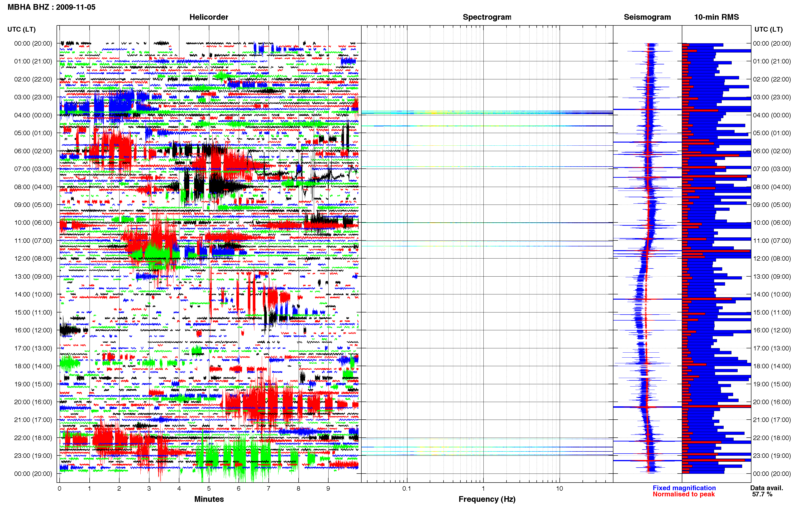The image size is (812, 508).
Task: Select the Helicorder panel heading
Action: pyautogui.click(x=209, y=17)
